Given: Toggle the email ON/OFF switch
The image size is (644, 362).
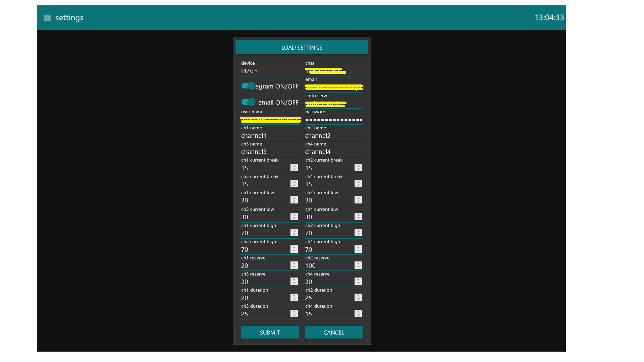Looking at the screenshot, I should tap(248, 102).
